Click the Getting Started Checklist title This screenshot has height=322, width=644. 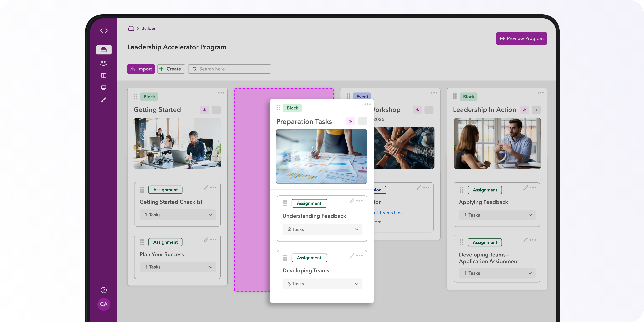click(171, 202)
